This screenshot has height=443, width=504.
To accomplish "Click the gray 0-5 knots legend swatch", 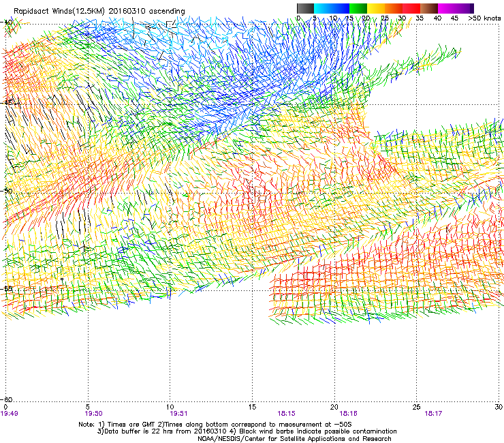I will click(305, 8).
